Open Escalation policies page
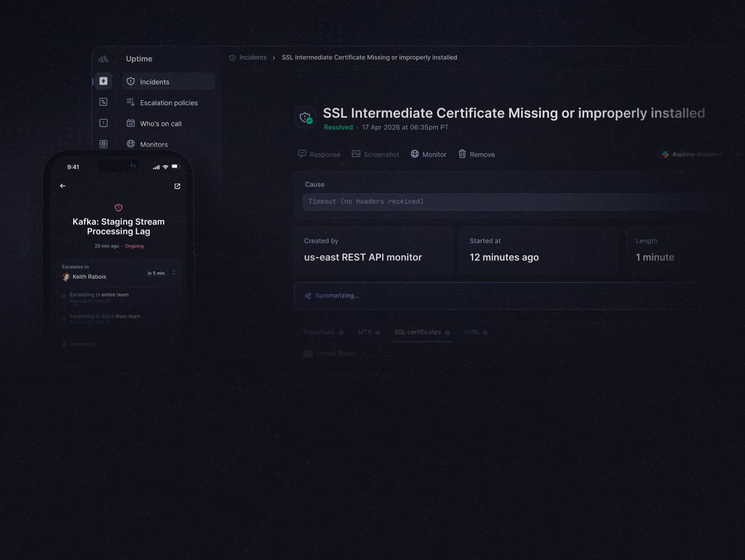745x560 pixels. point(168,103)
